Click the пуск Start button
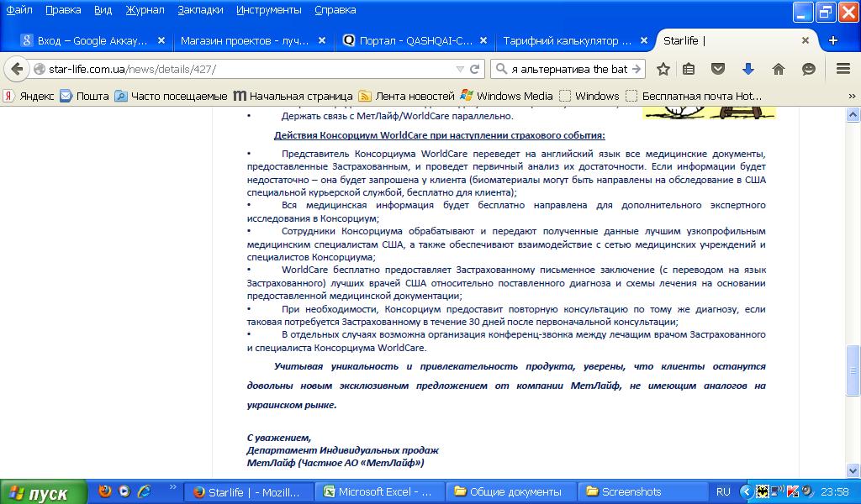861x504 pixels. (x=44, y=492)
